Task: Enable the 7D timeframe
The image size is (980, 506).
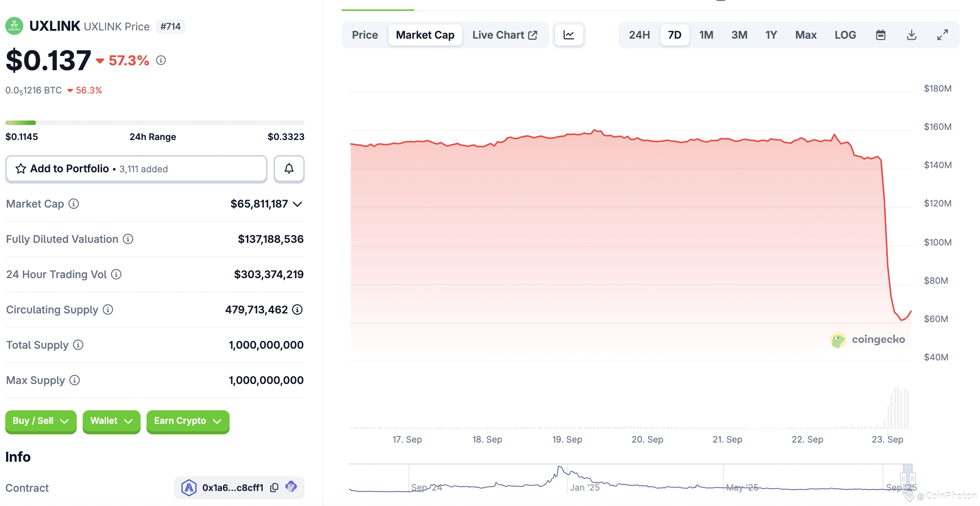Action: pyautogui.click(x=674, y=35)
